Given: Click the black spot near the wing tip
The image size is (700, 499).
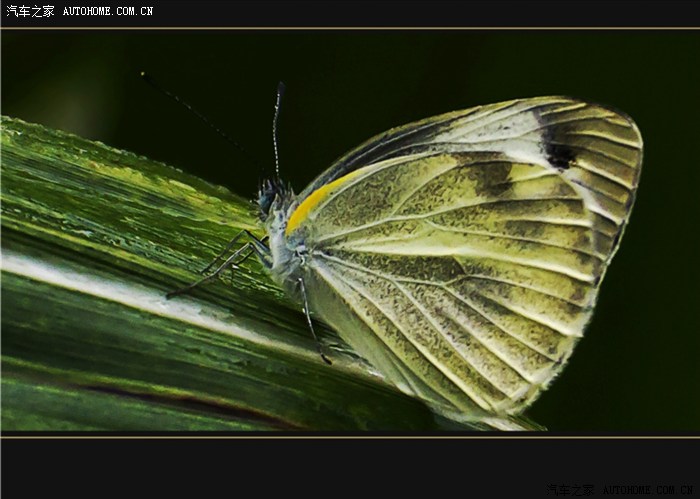Looking at the screenshot, I should click(x=559, y=153).
